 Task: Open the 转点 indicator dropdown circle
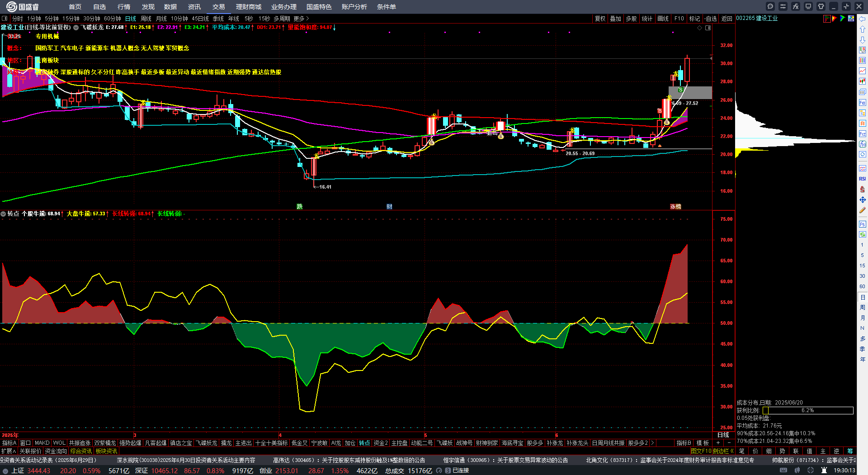(x=3, y=214)
